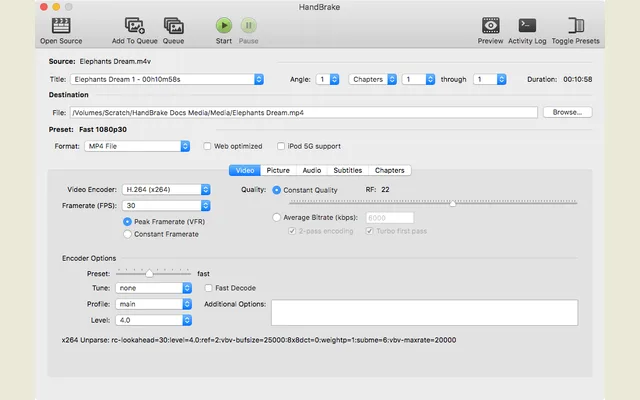This screenshot has width=640, height=400.
Task: Add current job via Add To Queue icon
Action: (135, 26)
